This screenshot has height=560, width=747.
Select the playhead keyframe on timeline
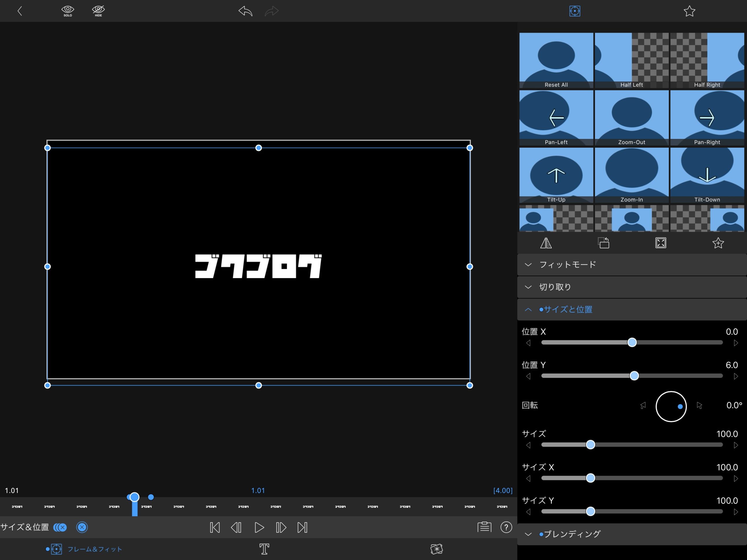pyautogui.click(x=135, y=497)
